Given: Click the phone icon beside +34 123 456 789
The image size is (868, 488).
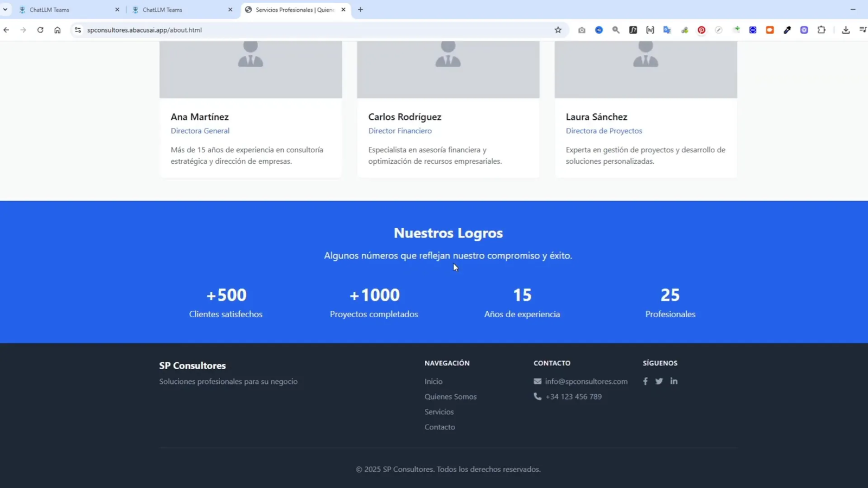Looking at the screenshot, I should [x=537, y=396].
